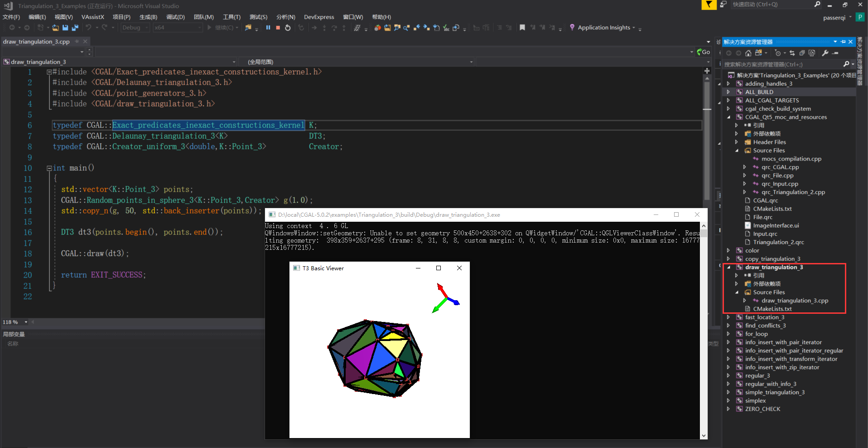Open the passerqi account avatar

click(x=860, y=17)
